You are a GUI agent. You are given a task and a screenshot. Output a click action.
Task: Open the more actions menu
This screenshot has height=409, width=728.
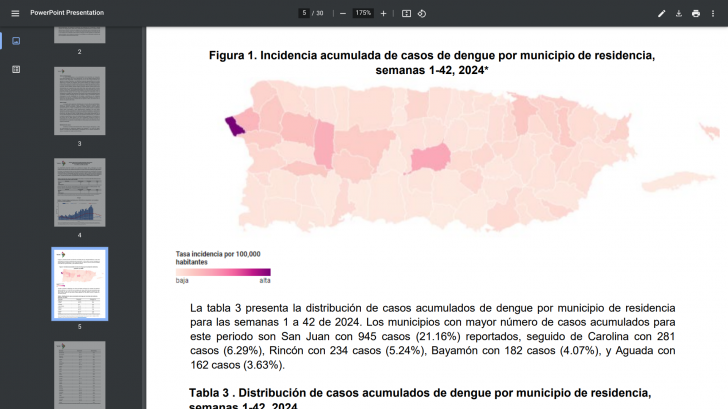point(714,13)
